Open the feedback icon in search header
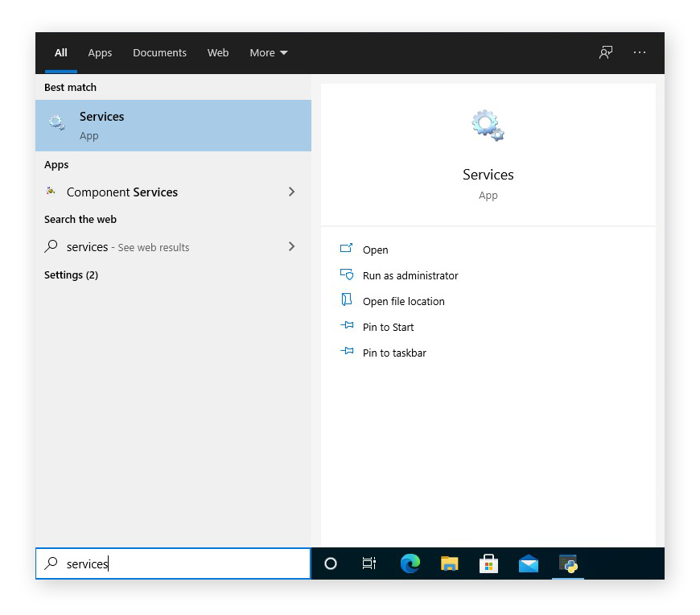 (x=606, y=52)
